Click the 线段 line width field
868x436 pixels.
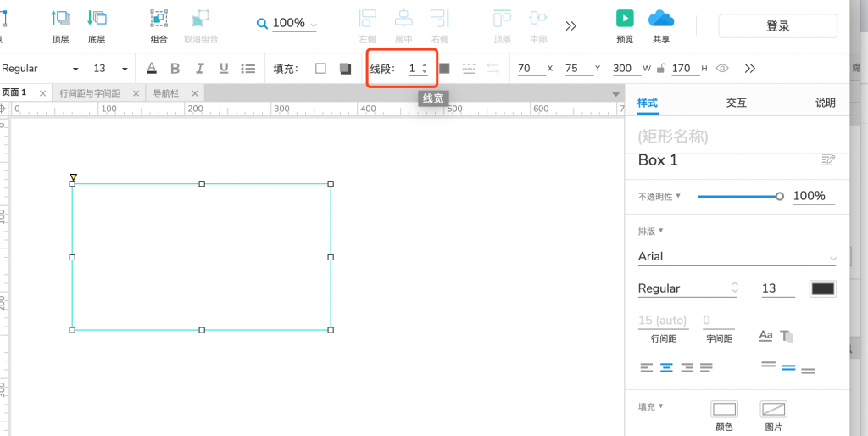coord(414,69)
